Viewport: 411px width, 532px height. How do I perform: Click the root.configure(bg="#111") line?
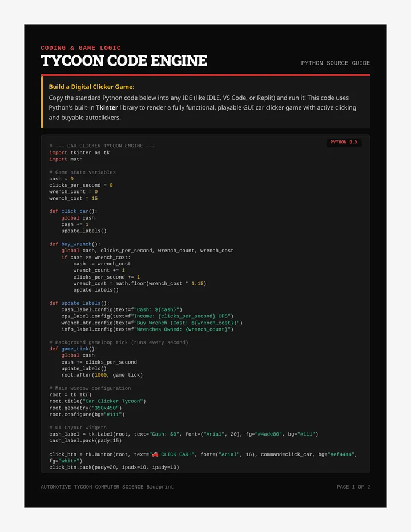87,414
